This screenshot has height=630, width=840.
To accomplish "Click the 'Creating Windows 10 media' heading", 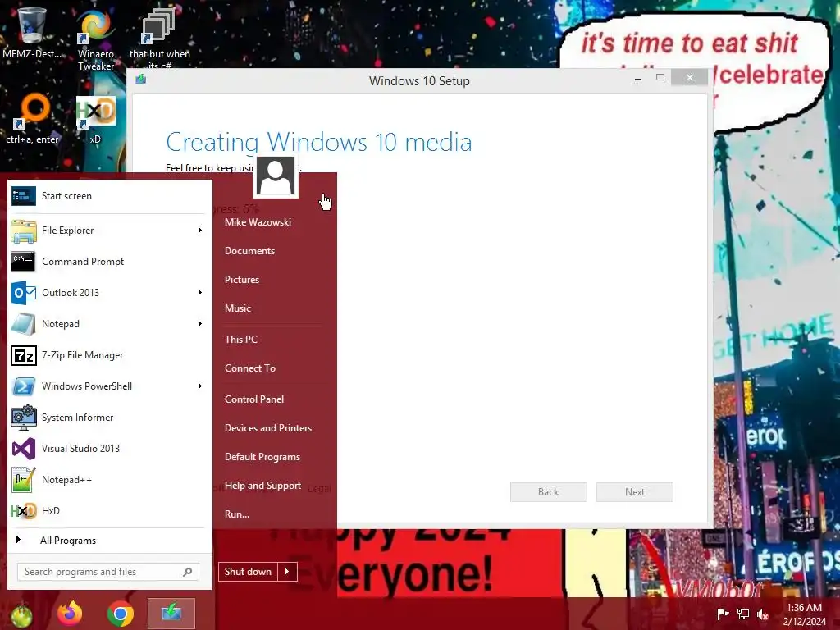I will [x=319, y=143].
